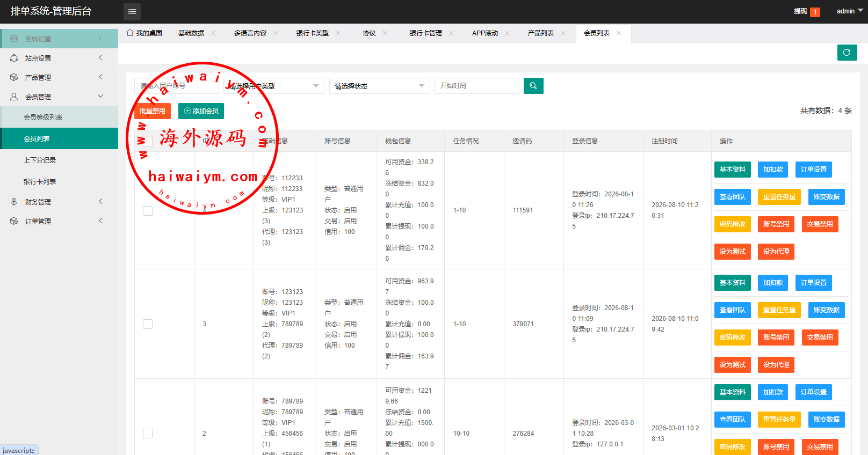This screenshot has width=868, height=455.
Task: Open the 提现 notification in the header
Action: tap(807, 11)
